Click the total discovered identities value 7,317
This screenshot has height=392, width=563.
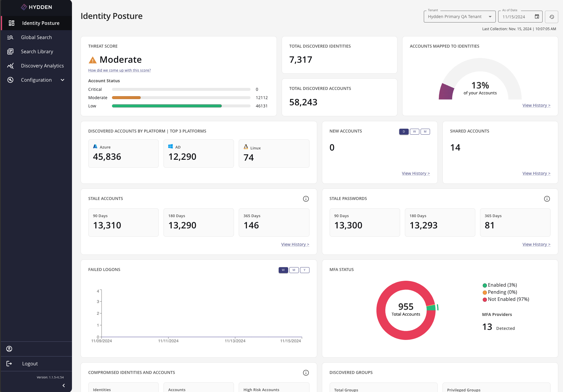301,60
